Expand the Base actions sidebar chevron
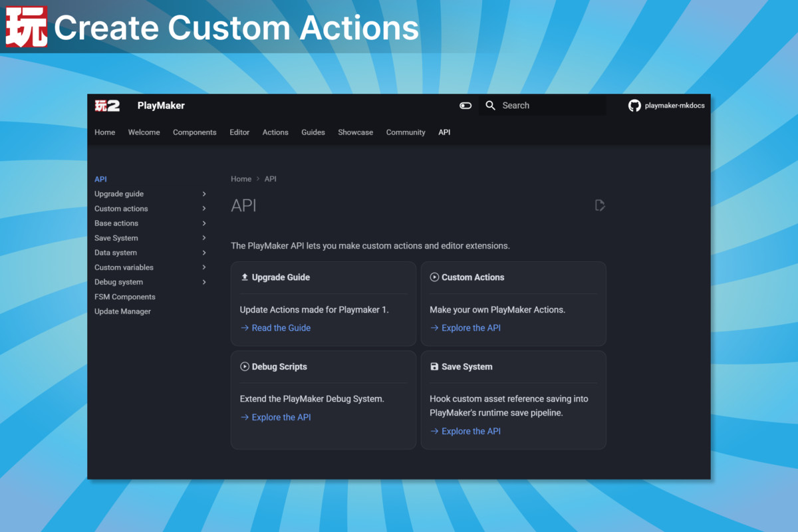Image resolution: width=798 pixels, height=532 pixels. click(204, 223)
